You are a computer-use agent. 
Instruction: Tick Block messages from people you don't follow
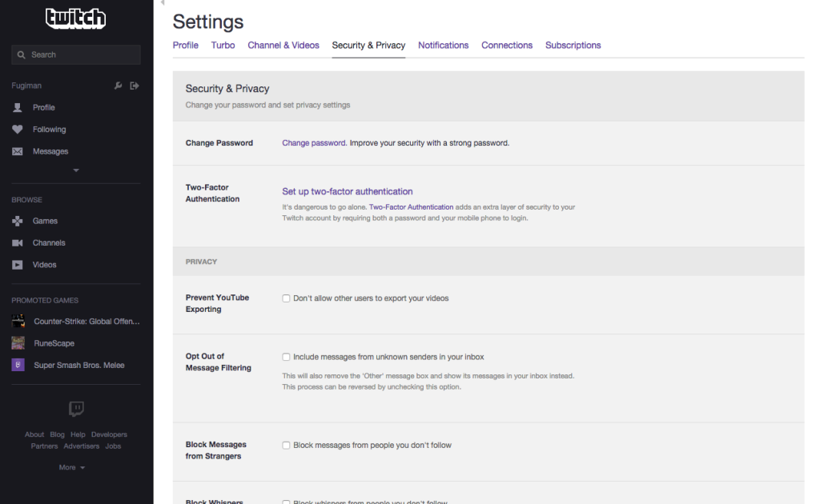(x=286, y=445)
